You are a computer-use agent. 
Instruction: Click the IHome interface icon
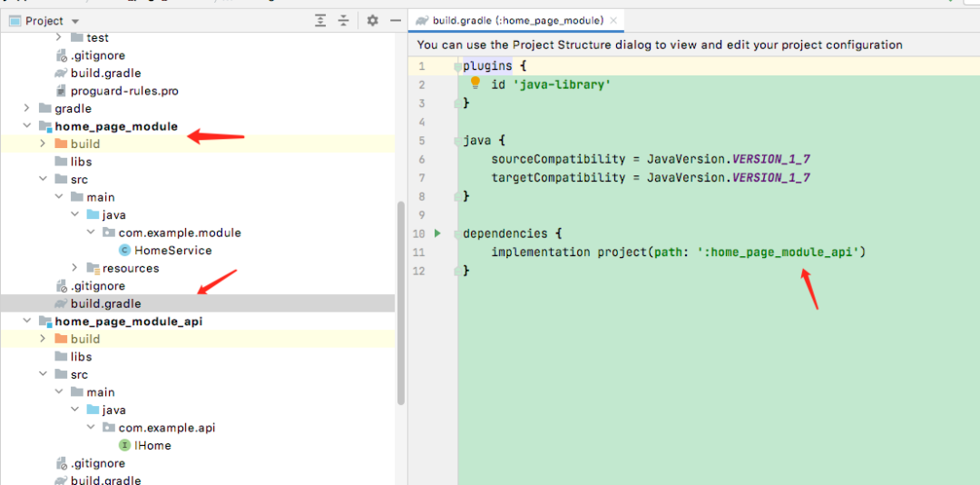(124, 446)
